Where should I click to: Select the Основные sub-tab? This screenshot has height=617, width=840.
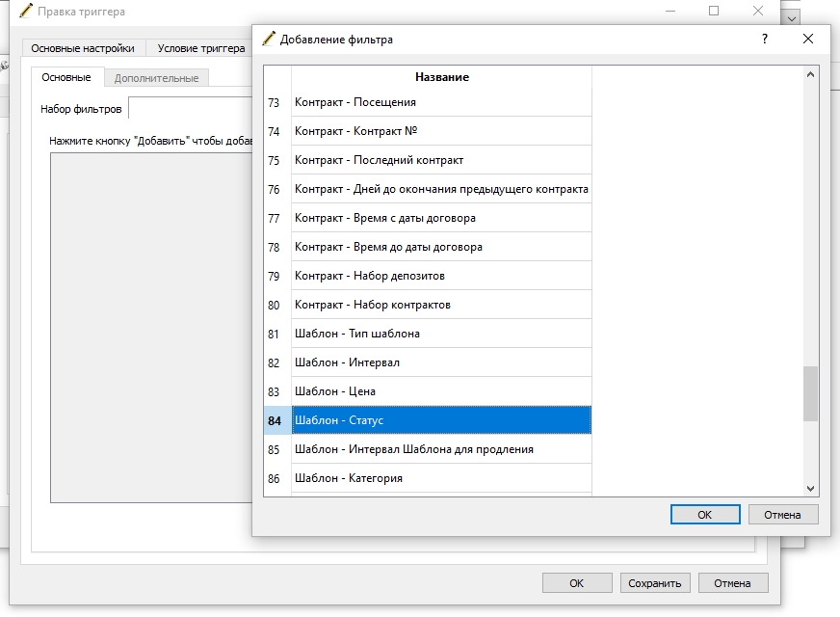(x=66, y=77)
